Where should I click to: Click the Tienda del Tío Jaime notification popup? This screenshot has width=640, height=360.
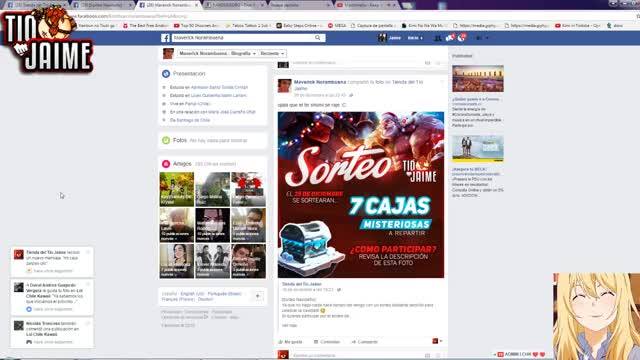point(52,261)
